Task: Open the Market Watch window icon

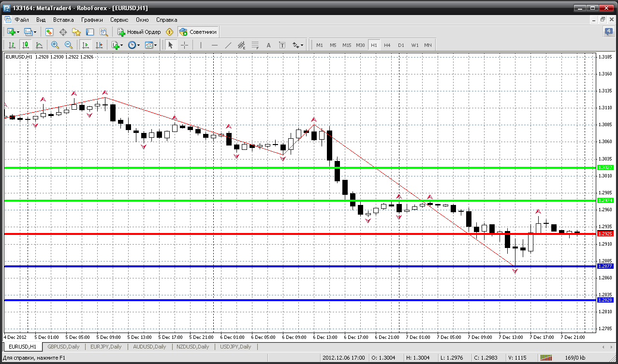Action: coord(49,32)
